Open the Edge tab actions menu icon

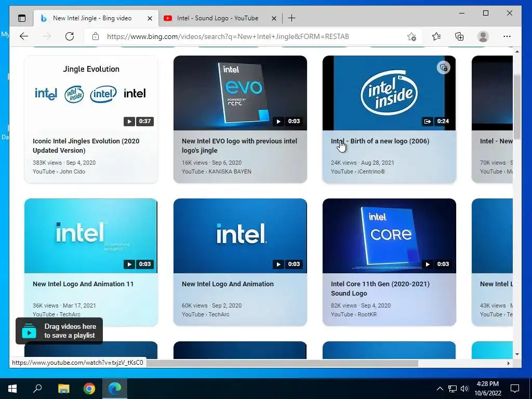[22, 18]
